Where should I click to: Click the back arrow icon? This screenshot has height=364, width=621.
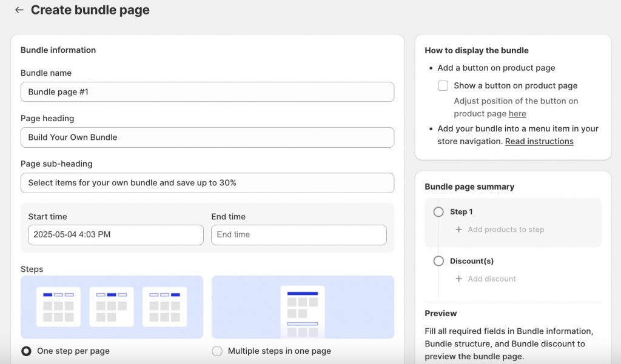[x=19, y=10]
